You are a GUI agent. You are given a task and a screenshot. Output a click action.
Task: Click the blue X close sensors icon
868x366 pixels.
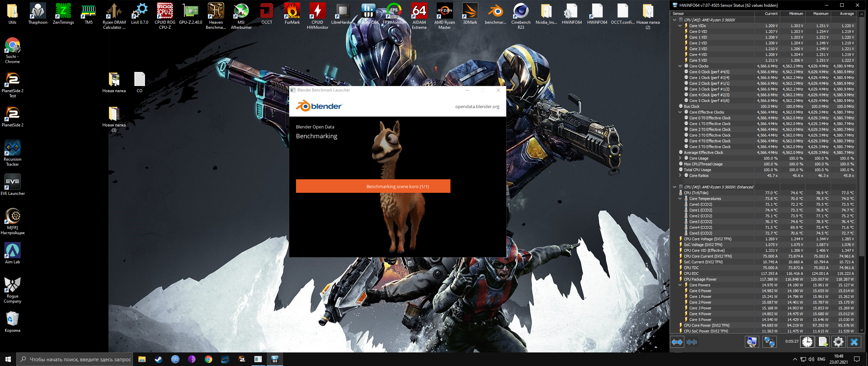pyautogui.click(x=854, y=342)
